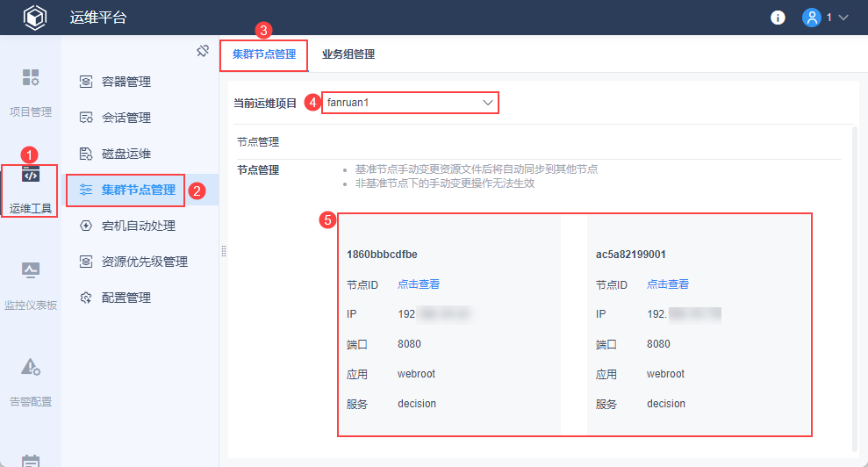Select 集群节点管理 in side menu
Image resolution: width=868 pixels, height=467 pixels.
(140, 190)
